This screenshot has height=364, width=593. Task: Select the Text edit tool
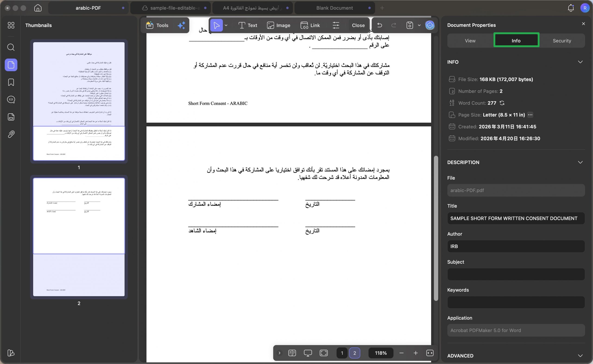pos(248,25)
